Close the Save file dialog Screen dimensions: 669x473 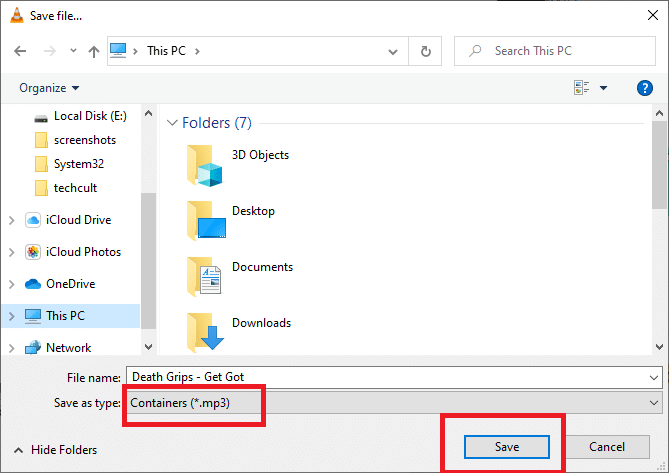pos(653,15)
